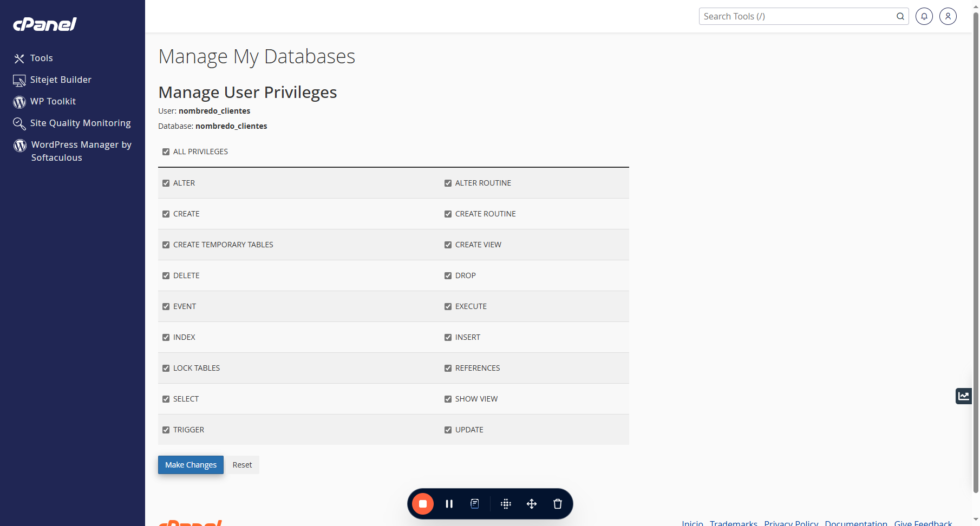The width and height of the screenshot is (980, 526).
Task: Click the move arrows icon
Action: pos(532,504)
